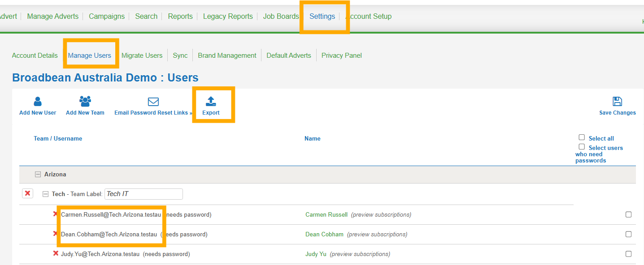Click the Save Changes label
The image size is (644, 265).
618,113
